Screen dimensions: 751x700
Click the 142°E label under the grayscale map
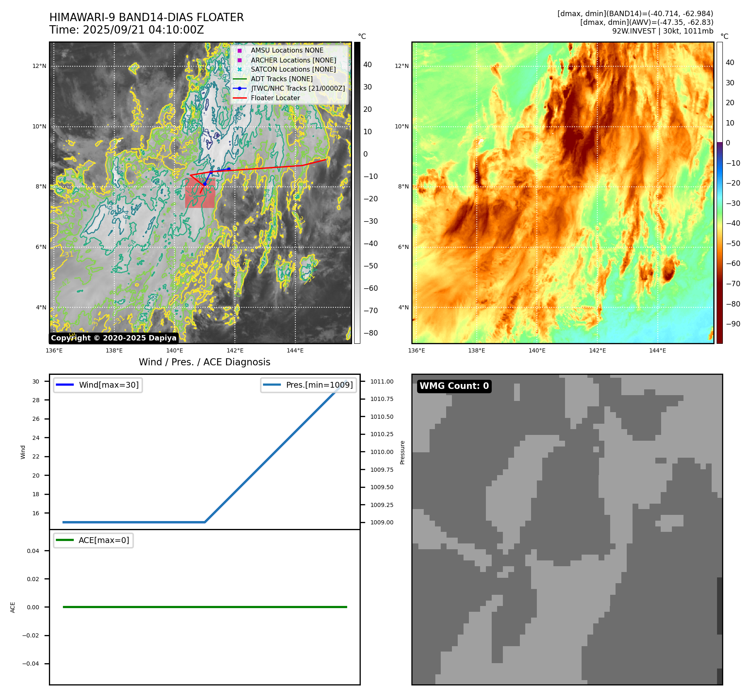(x=235, y=350)
